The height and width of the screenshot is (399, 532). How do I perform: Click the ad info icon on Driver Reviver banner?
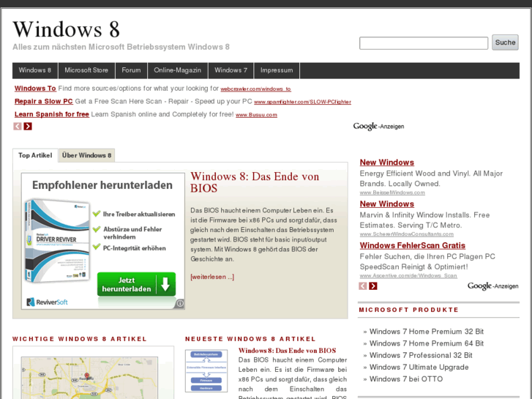[180, 303]
